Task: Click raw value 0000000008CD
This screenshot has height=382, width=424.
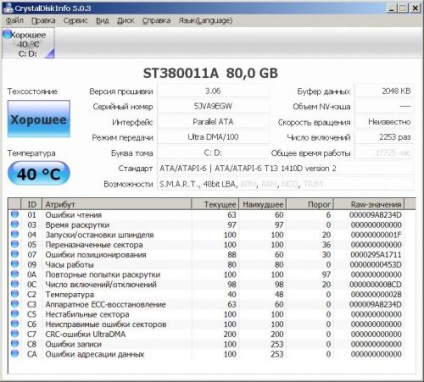Action: (375, 285)
